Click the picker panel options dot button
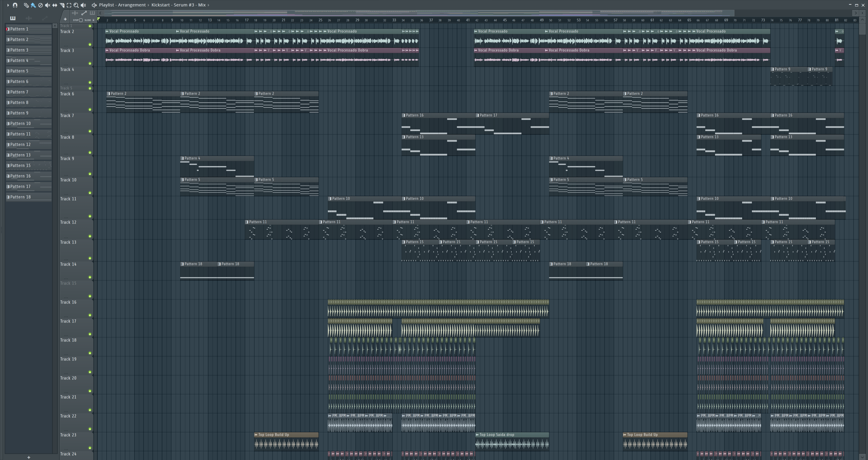 (55, 26)
